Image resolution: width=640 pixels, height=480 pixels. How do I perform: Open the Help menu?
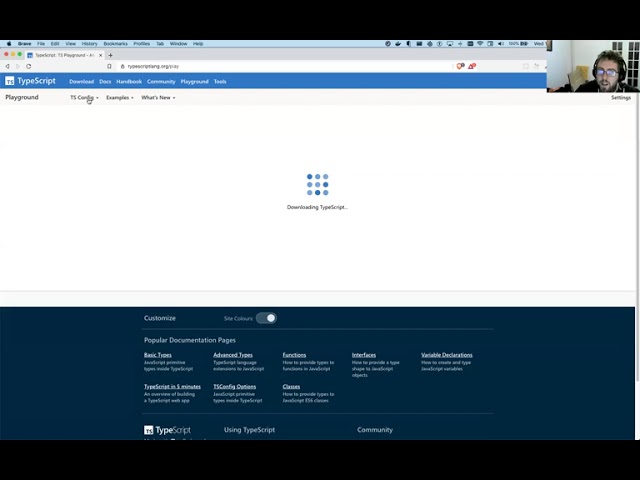point(198,44)
